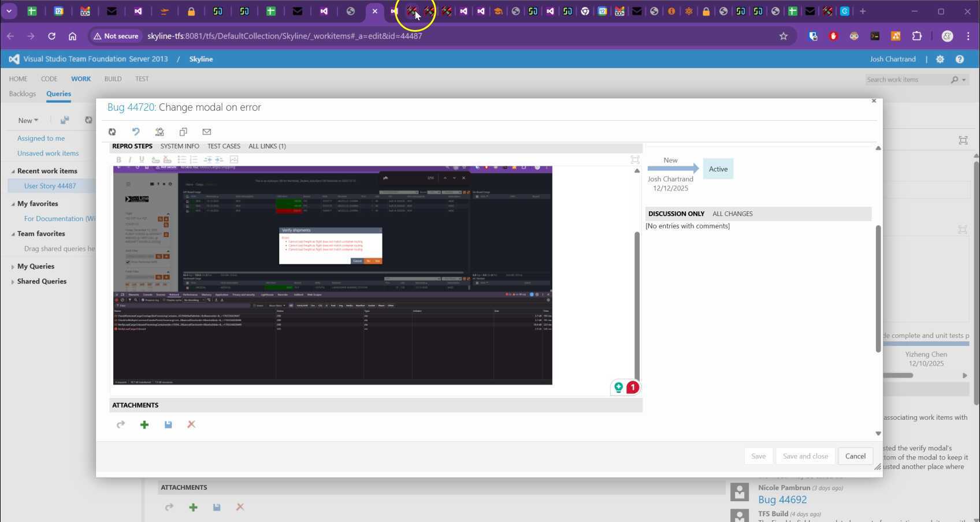Show the All Changes history view
This screenshot has width=980, height=522.
coord(732,214)
